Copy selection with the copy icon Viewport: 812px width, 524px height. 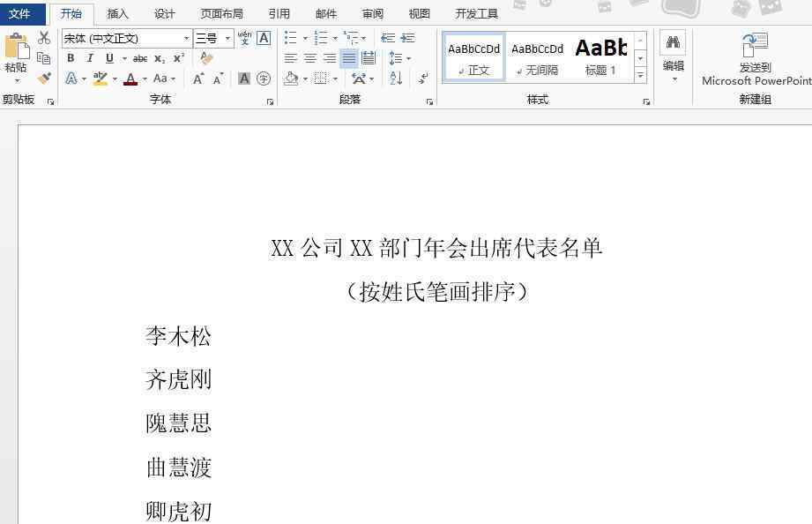click(x=44, y=57)
